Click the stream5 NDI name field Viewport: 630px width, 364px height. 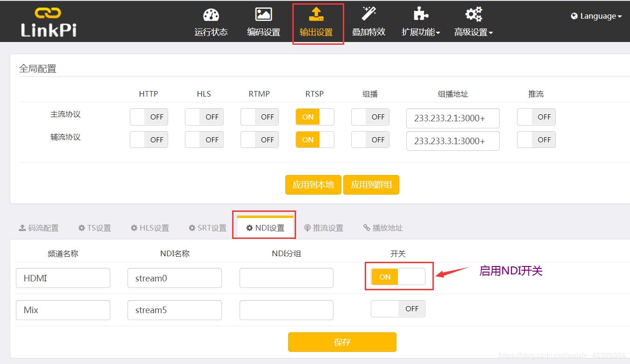point(175,310)
